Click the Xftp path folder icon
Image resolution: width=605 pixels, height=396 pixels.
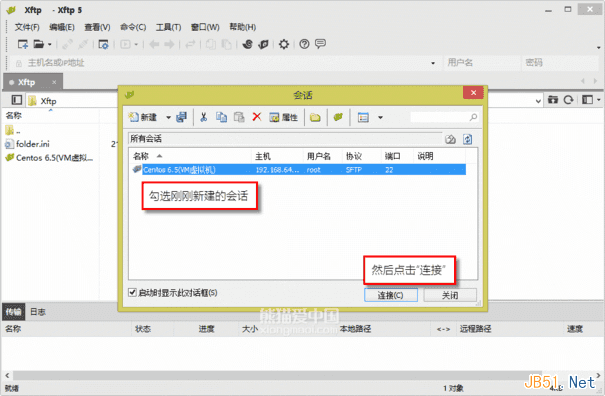point(32,101)
